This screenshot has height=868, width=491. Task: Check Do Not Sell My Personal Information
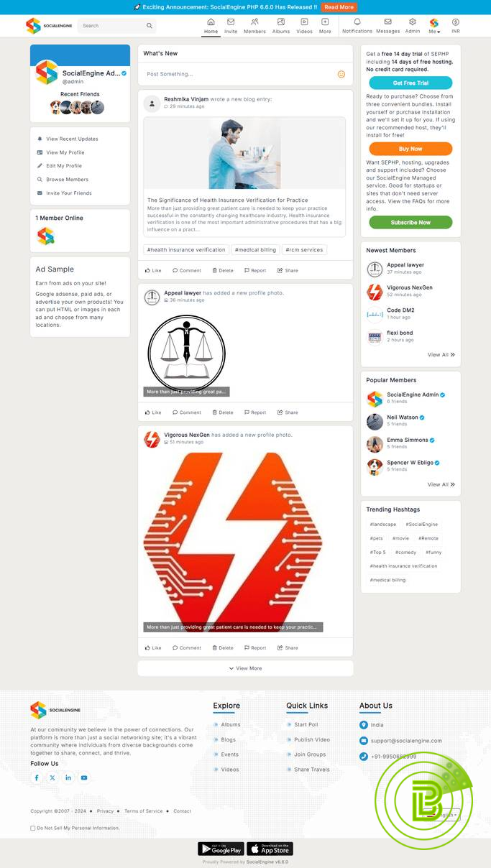(33, 828)
